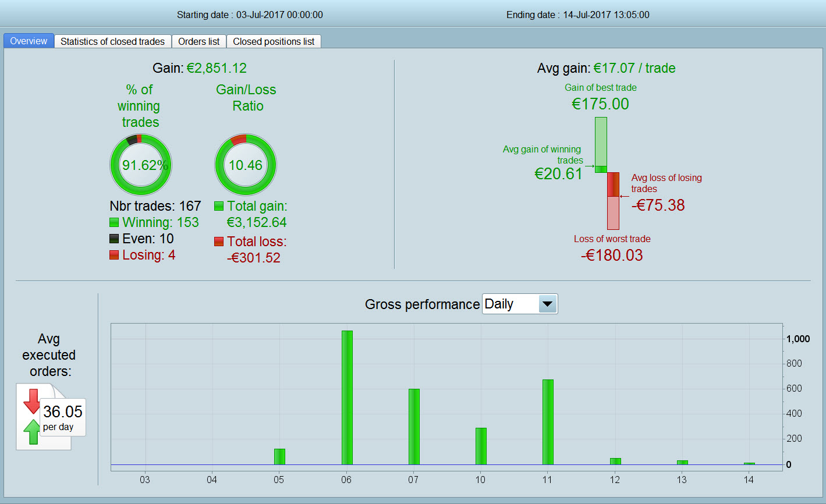Click the Even: 10 label
Screen dimensions: 826x504
pos(148,239)
